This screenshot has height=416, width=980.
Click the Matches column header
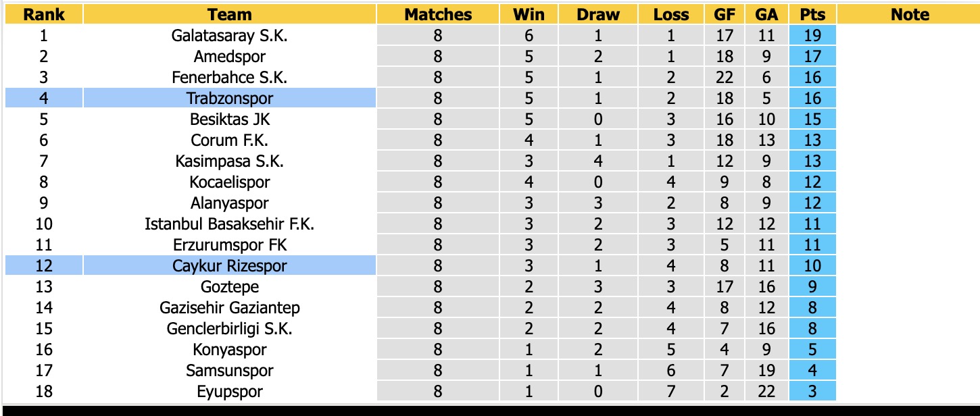click(438, 14)
